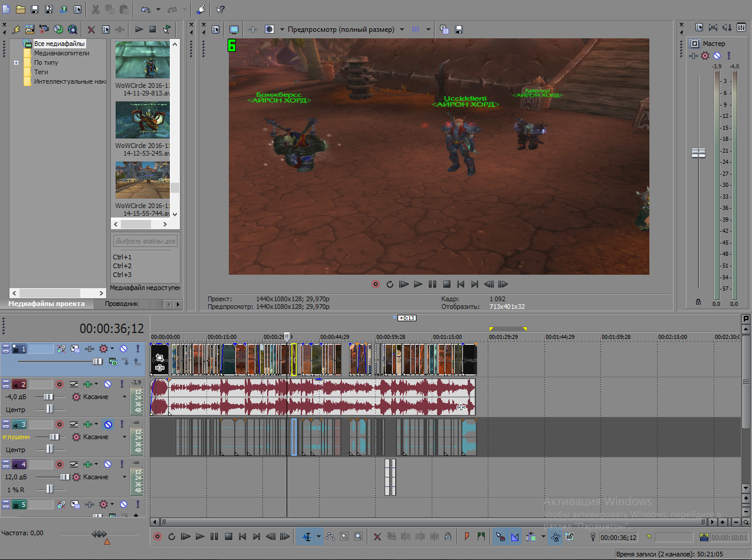The height and width of the screenshot is (560, 752).
Task: Insert a marker from the timeline toolbar
Action: 467,536
